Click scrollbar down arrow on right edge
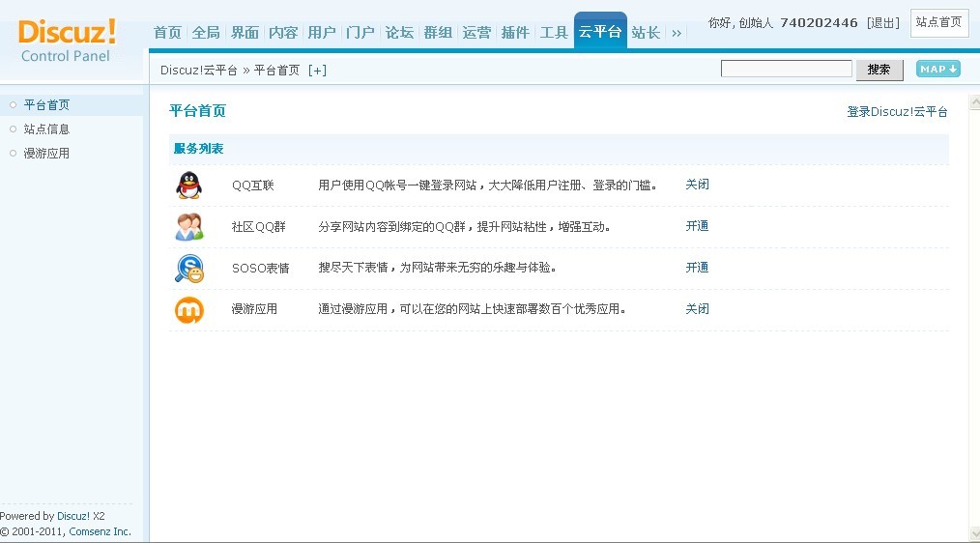Viewport: 980px width, 543px height. [x=974, y=535]
